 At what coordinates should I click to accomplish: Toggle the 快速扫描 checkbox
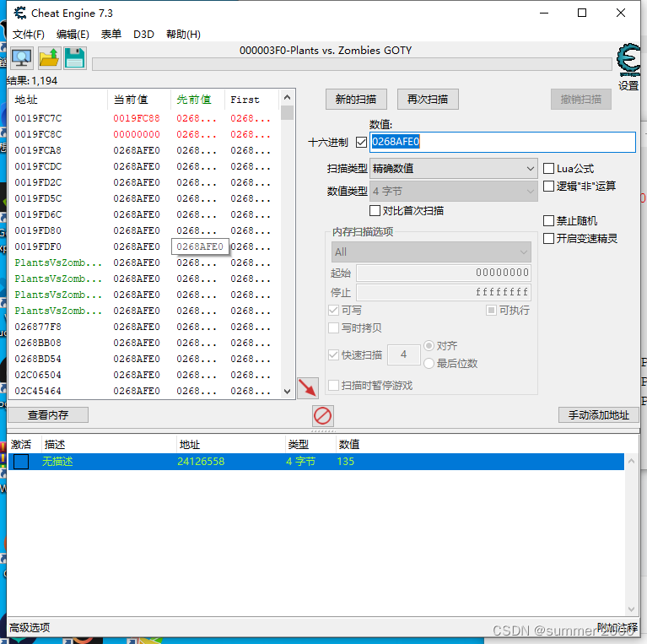[x=333, y=354]
